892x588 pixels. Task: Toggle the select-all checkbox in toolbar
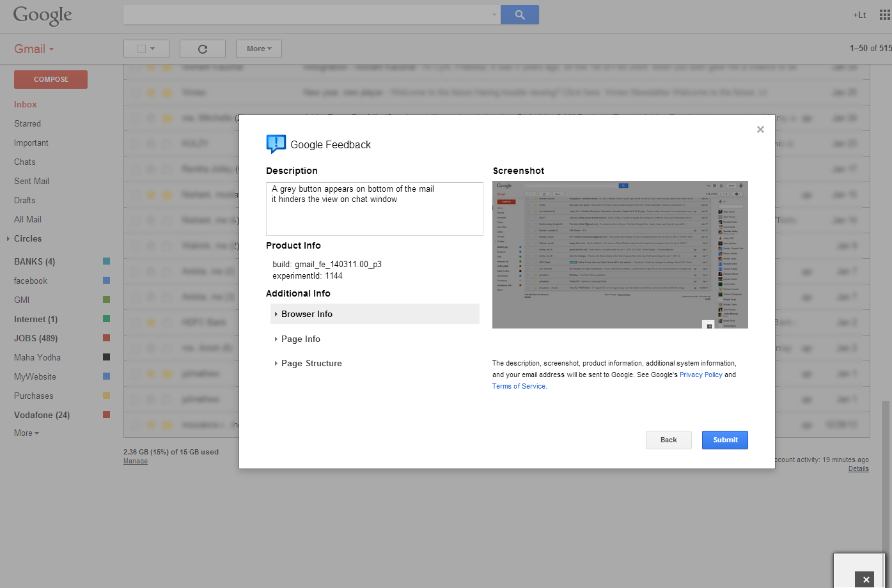[x=142, y=49]
